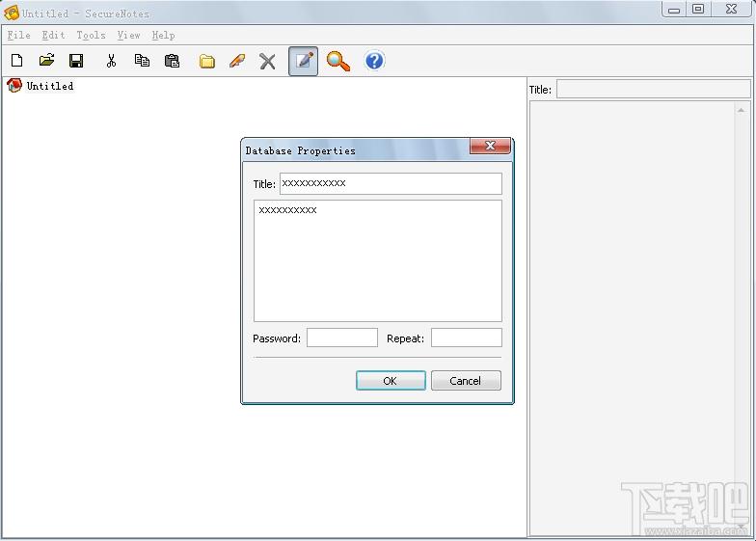This screenshot has height=541, width=756.
Task: Open help with the question mark icon
Action: point(374,61)
